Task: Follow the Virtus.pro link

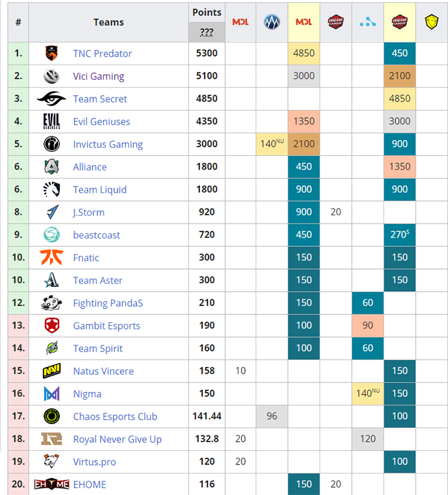Action: pyautogui.click(x=94, y=462)
